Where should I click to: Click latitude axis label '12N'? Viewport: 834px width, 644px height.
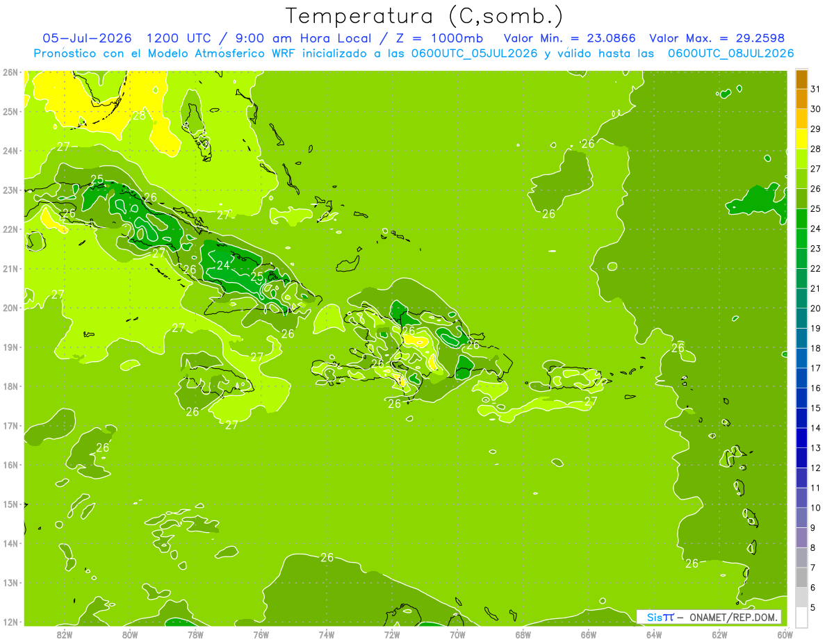10,622
